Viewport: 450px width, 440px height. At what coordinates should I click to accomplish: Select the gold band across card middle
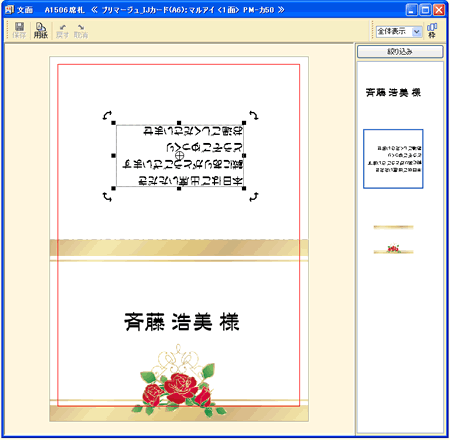coord(179,248)
